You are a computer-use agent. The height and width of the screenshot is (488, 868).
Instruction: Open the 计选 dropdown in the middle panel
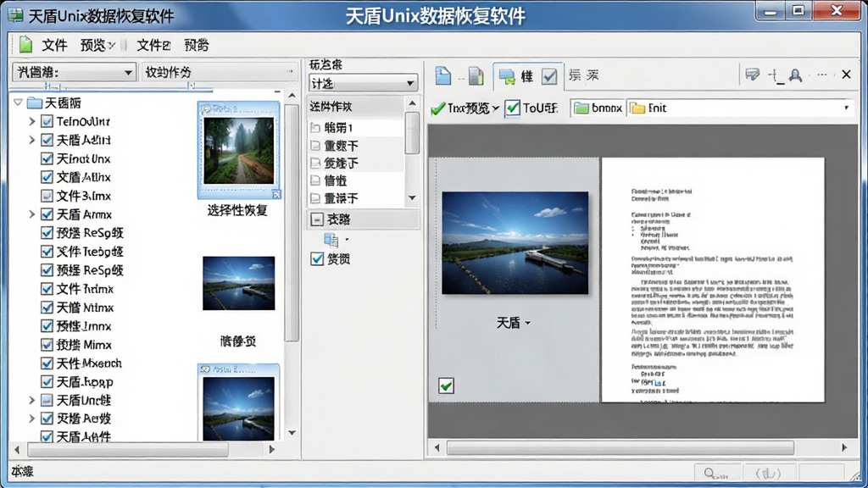click(363, 83)
